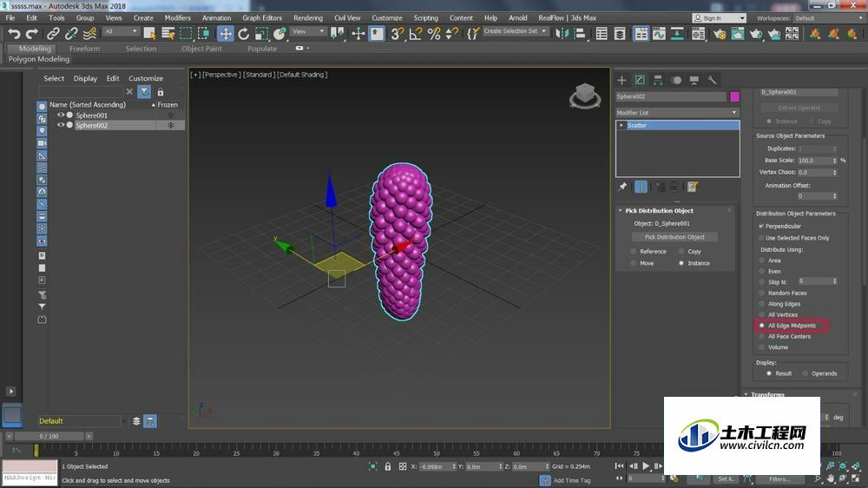The image size is (868, 488).
Task: Click the Polygon Modeling panel label
Action: [39, 59]
